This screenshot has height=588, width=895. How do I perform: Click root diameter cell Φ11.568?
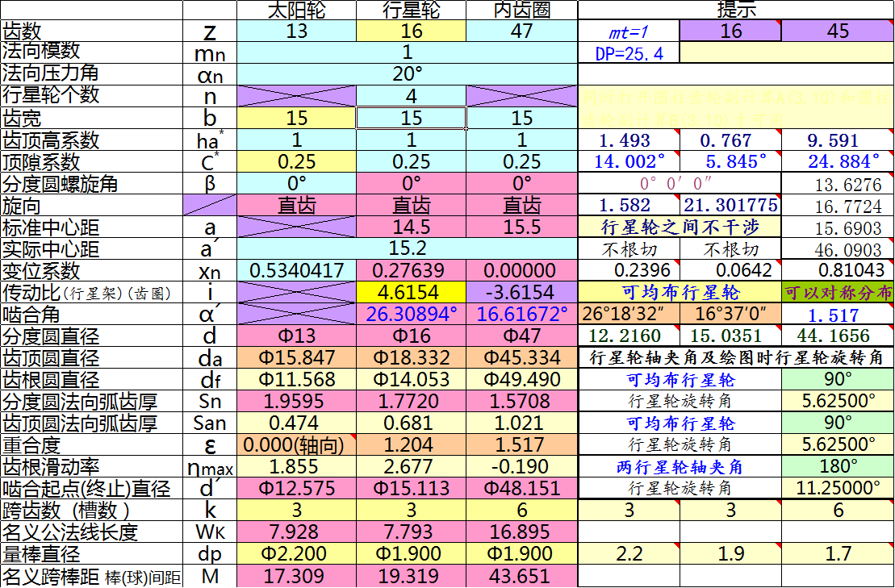(x=296, y=379)
